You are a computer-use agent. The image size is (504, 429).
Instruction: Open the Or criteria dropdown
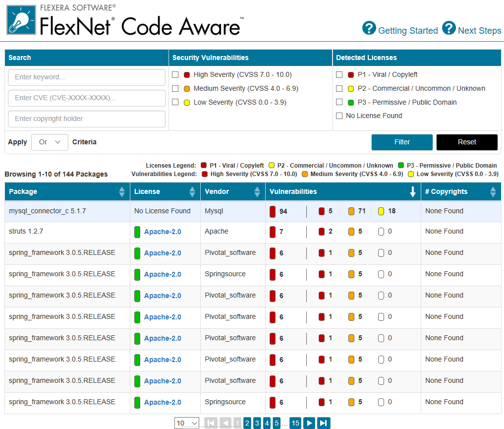(50, 142)
